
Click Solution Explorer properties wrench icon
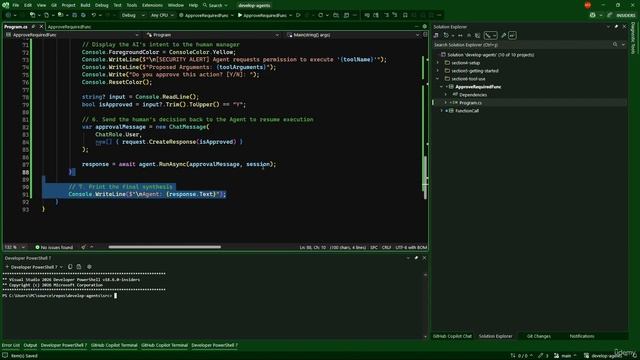pyautogui.click(x=503, y=36)
